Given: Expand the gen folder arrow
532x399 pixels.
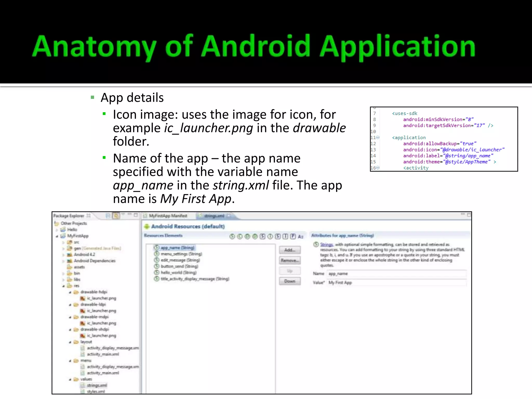Looking at the screenshot, I should (63, 249).
